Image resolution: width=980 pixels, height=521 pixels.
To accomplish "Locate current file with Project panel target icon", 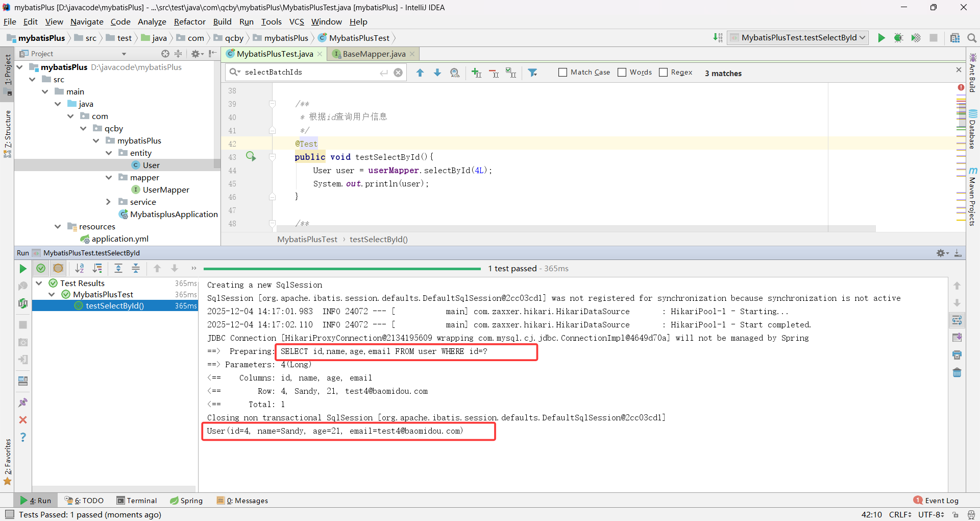I will (165, 54).
